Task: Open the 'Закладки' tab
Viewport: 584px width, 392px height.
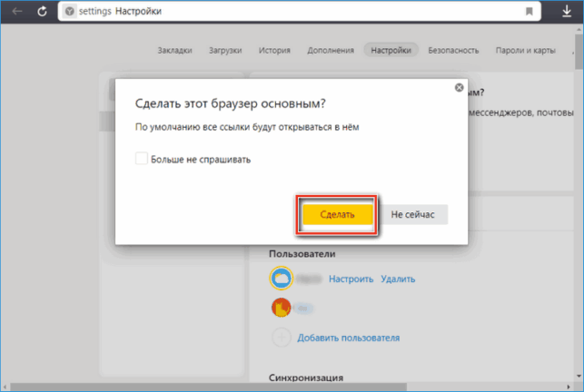Action: [174, 50]
